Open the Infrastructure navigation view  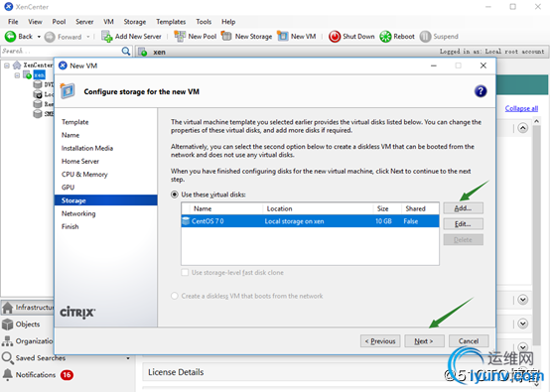28,308
